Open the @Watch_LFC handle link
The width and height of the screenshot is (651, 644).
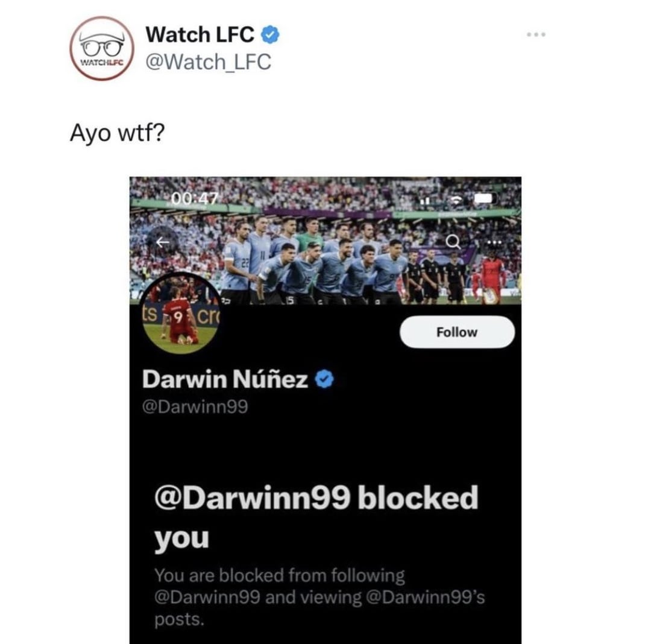(x=209, y=62)
